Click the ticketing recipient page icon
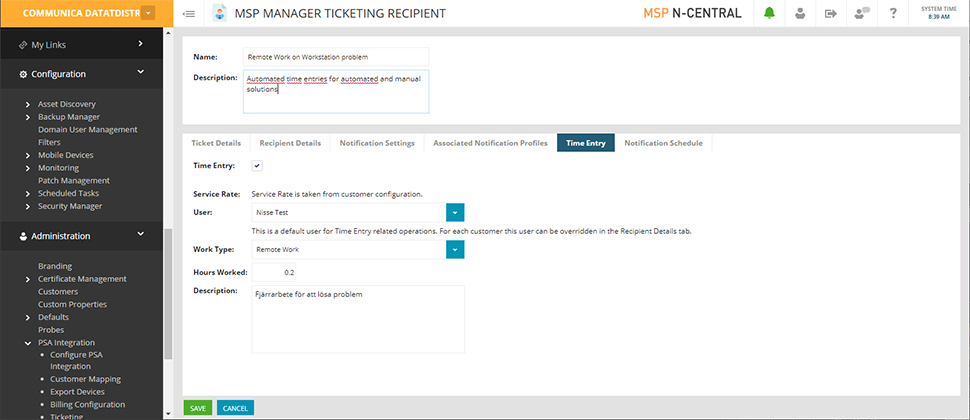 pyautogui.click(x=219, y=13)
